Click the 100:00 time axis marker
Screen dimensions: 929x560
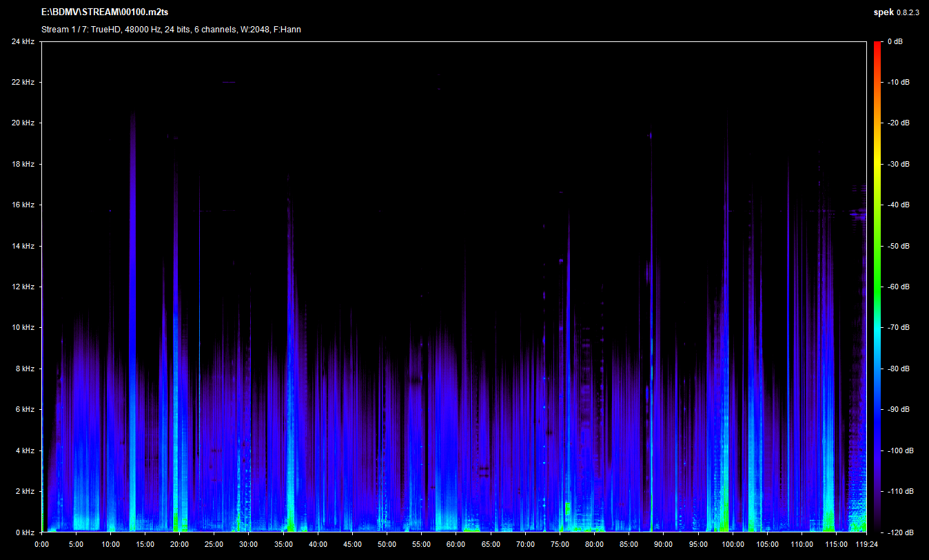[733, 544]
